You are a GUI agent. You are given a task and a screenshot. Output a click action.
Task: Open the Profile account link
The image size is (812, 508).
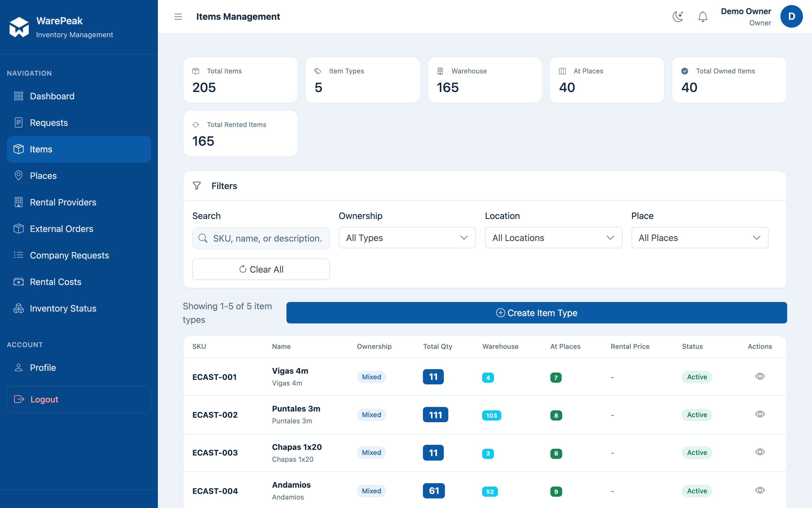click(x=79, y=367)
